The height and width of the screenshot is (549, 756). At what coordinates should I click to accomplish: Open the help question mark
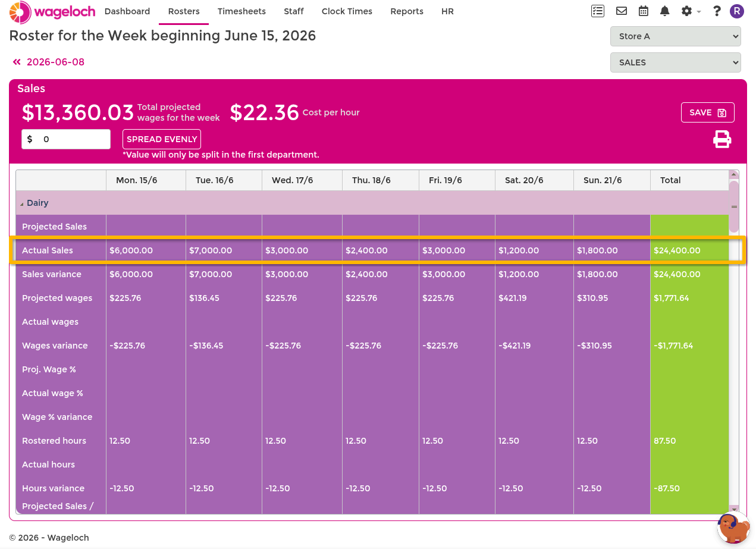[x=717, y=11]
